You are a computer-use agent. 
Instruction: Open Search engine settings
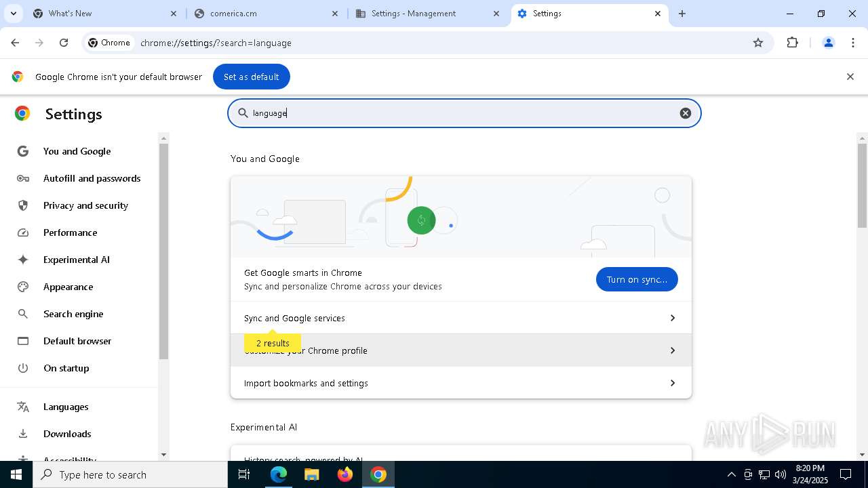(x=73, y=314)
